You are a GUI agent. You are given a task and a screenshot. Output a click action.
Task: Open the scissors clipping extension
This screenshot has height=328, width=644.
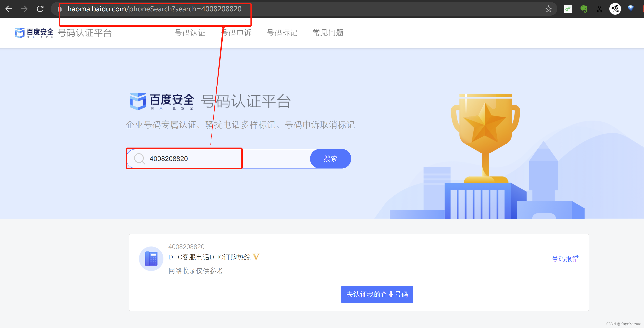click(599, 9)
